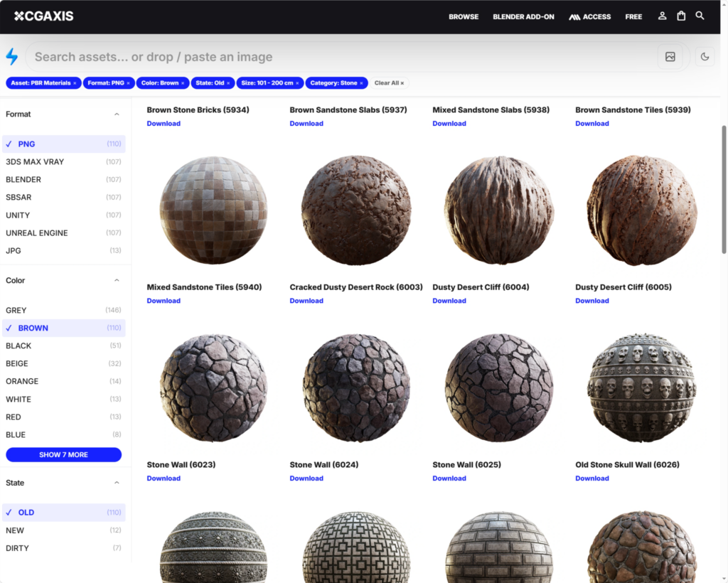
Task: Enable the GREY color filter
Action: pos(16,311)
